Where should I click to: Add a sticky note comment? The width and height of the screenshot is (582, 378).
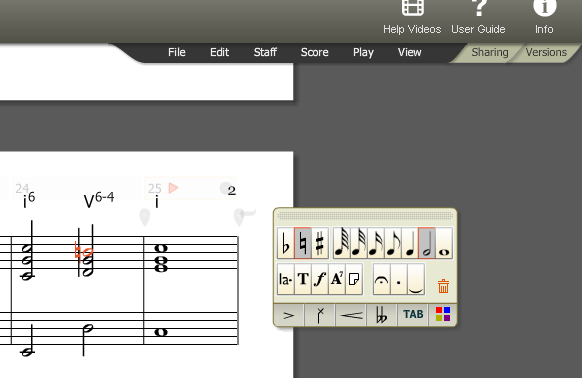tap(354, 279)
